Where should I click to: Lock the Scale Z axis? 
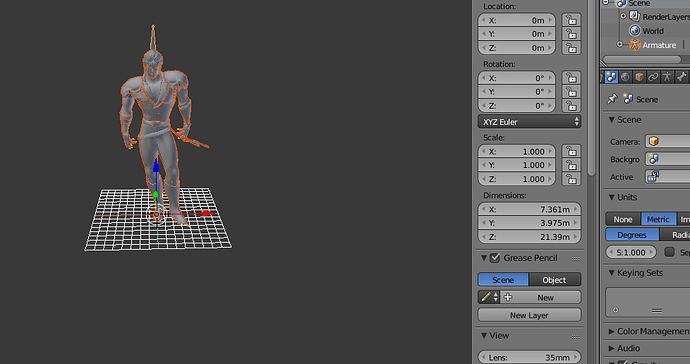tap(571, 179)
